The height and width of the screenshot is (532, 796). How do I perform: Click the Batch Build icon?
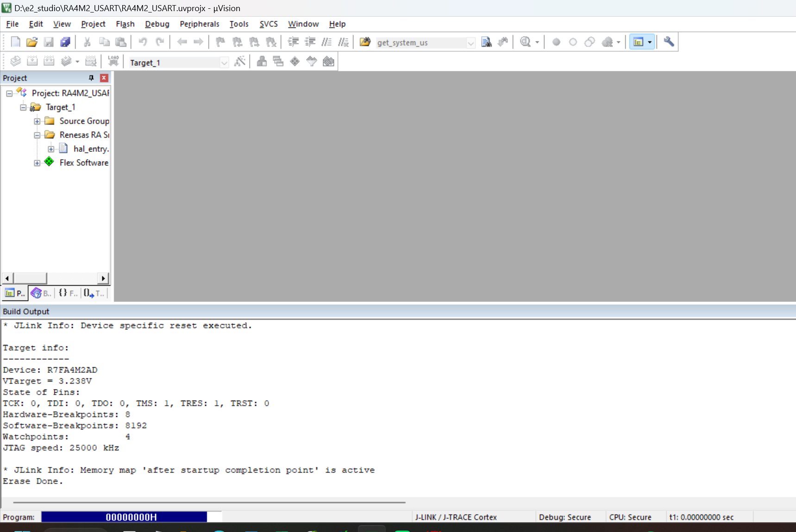pyautogui.click(x=66, y=62)
